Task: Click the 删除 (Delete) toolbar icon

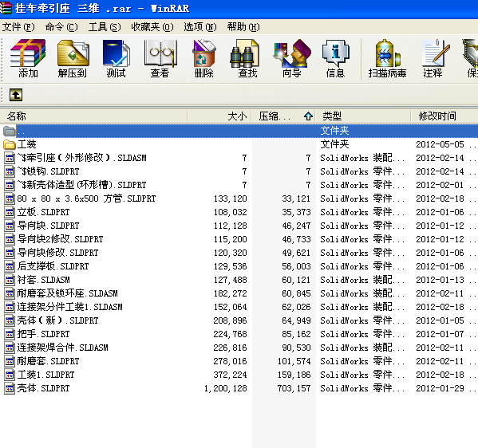Action: pyautogui.click(x=204, y=58)
